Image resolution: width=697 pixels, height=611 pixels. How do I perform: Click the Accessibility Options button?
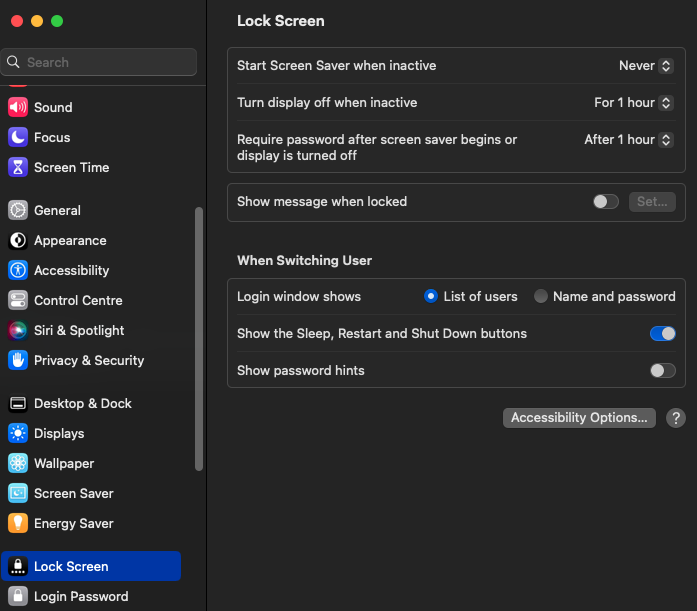579,418
